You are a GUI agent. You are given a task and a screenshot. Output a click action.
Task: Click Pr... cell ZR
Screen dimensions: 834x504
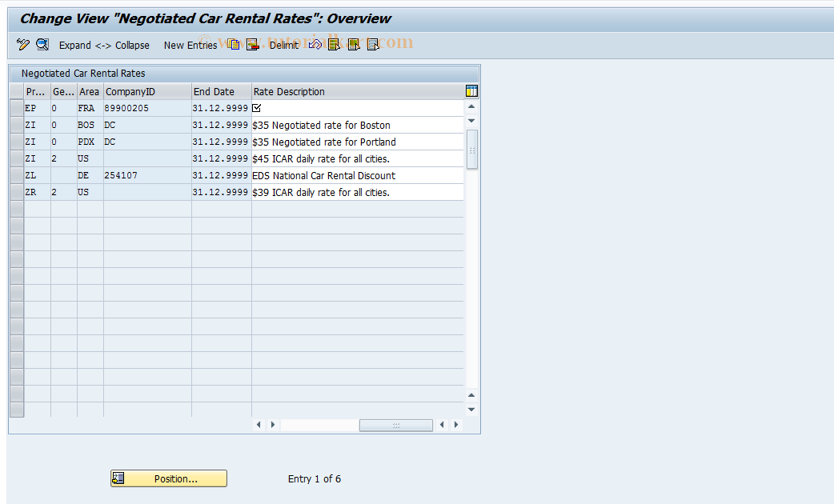[38, 192]
